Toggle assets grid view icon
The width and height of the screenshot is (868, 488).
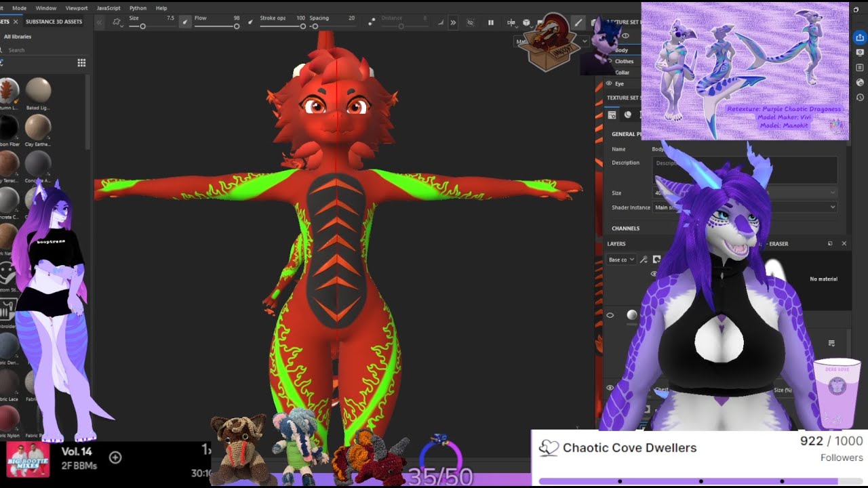point(81,63)
